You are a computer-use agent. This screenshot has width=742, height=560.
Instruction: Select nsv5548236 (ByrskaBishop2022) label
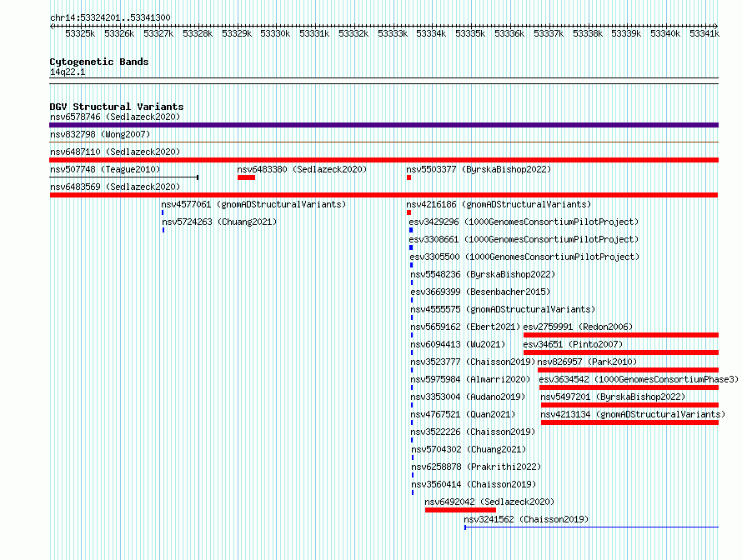pyautogui.click(x=483, y=274)
